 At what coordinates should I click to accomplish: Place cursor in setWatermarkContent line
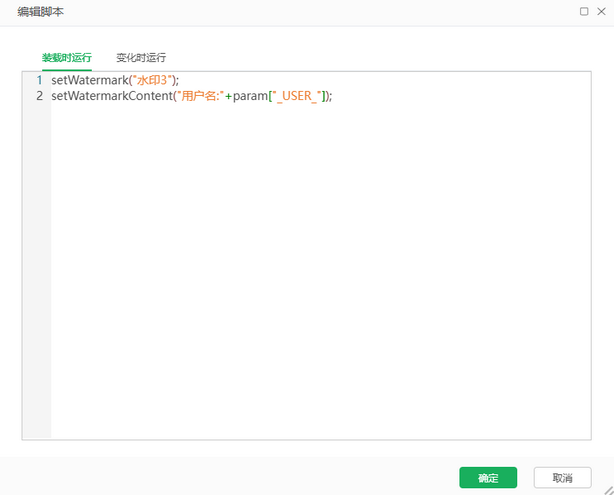click(191, 96)
